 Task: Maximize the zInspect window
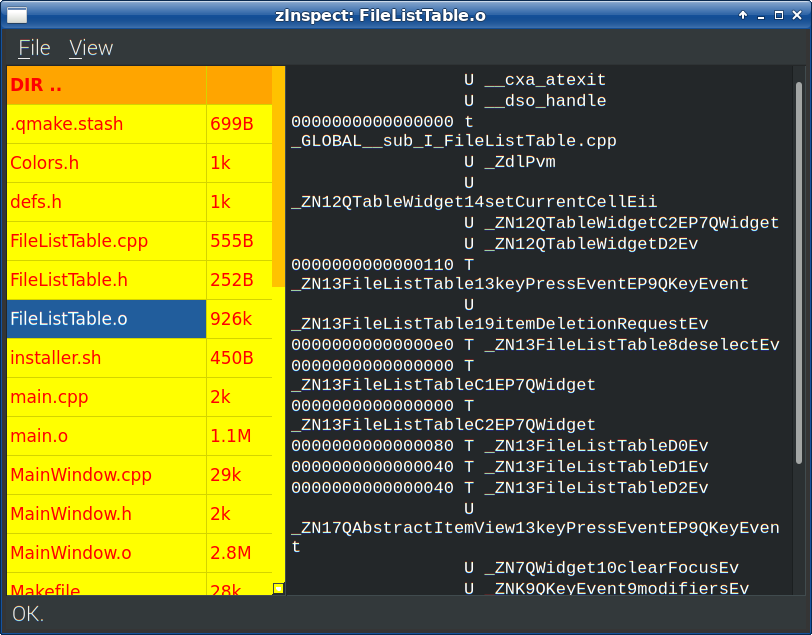779,16
